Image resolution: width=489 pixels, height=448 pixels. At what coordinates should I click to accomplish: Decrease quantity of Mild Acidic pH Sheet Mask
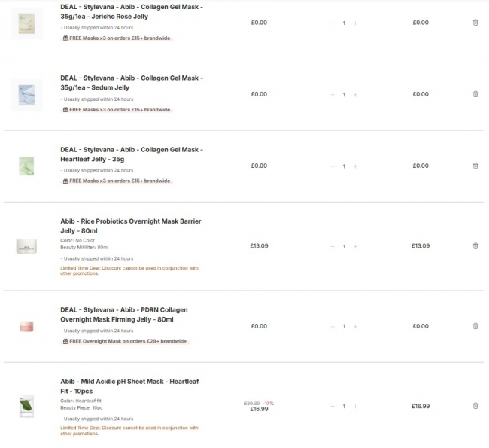point(333,406)
